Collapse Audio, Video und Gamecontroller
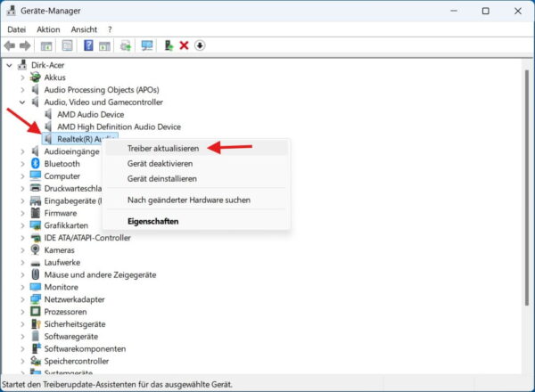The width and height of the screenshot is (535, 392). click(22, 102)
